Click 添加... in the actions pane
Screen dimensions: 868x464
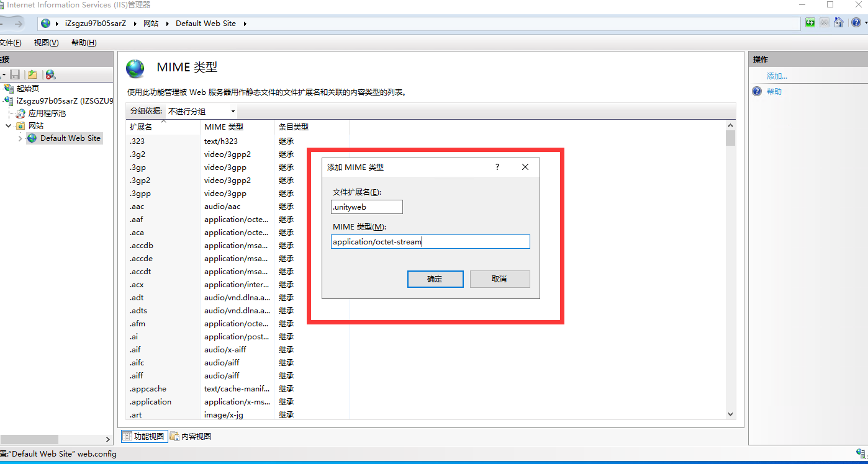[777, 76]
